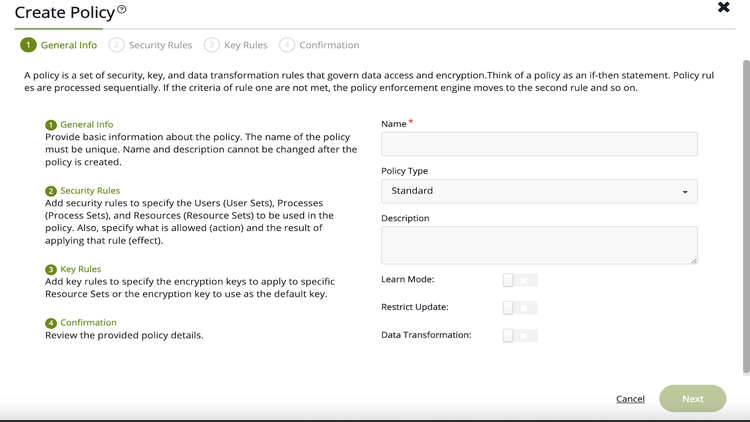Click the green General Info heading in description

pyautogui.click(x=87, y=124)
